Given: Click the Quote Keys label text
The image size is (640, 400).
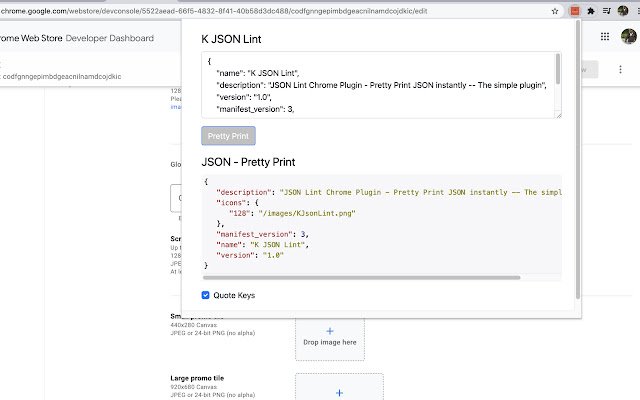Looking at the screenshot, I should 234,295.
